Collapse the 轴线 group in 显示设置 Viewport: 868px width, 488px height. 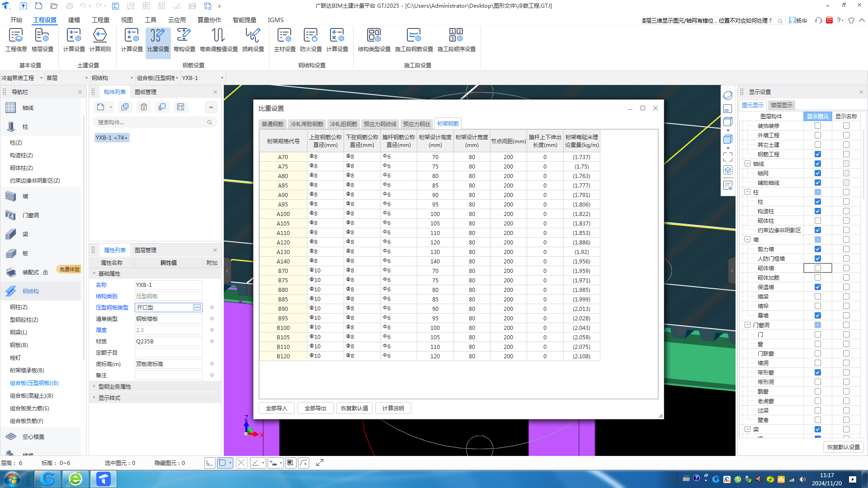coord(748,164)
